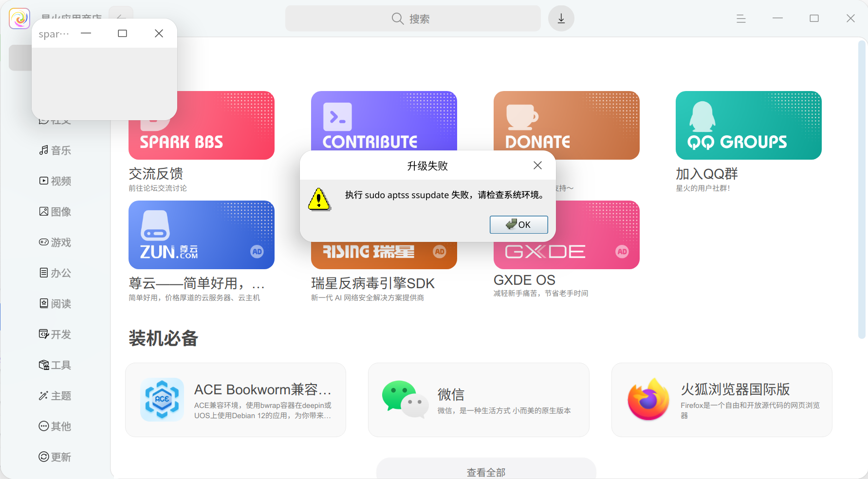Viewport: 868px width, 479px height.
Task: Click code icon beside 开发
Action: tap(44, 334)
